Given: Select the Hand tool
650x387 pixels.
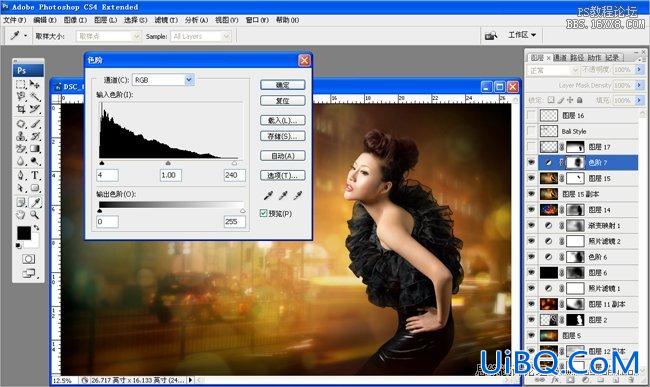Looking at the screenshot, I should (21, 215).
